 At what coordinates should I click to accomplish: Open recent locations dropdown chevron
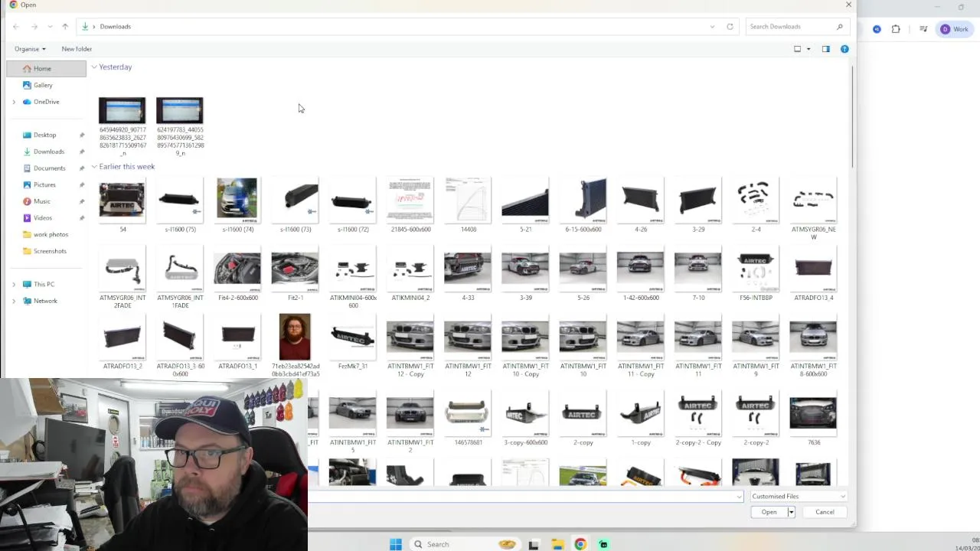click(51, 27)
